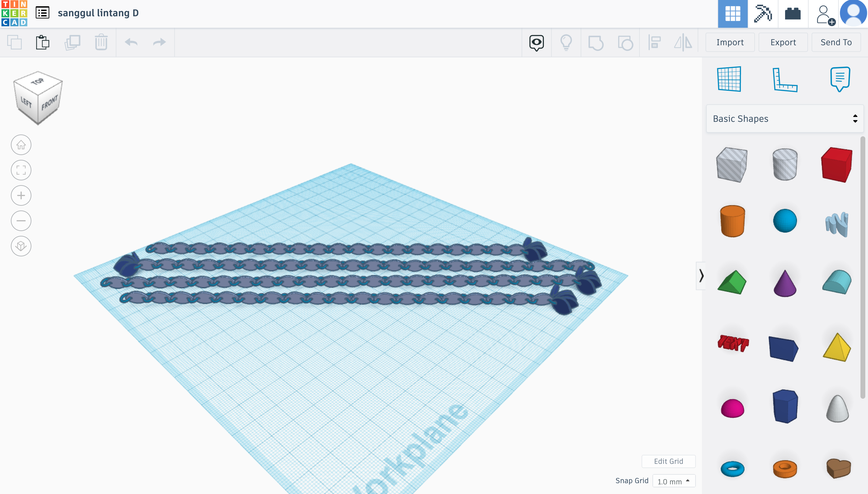The width and height of the screenshot is (868, 494).
Task: Select the Workplane tool
Action: (x=729, y=79)
